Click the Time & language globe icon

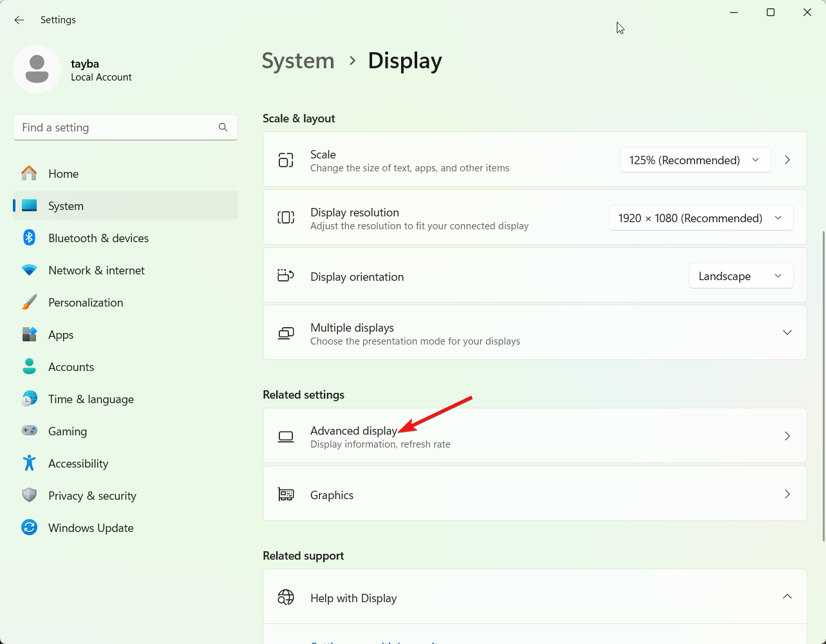(x=29, y=399)
